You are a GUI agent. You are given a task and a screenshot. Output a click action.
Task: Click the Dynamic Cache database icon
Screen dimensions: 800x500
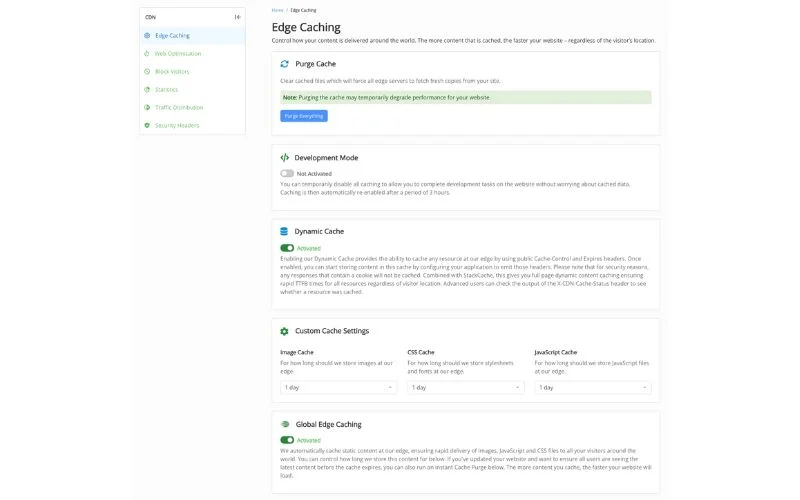(284, 231)
